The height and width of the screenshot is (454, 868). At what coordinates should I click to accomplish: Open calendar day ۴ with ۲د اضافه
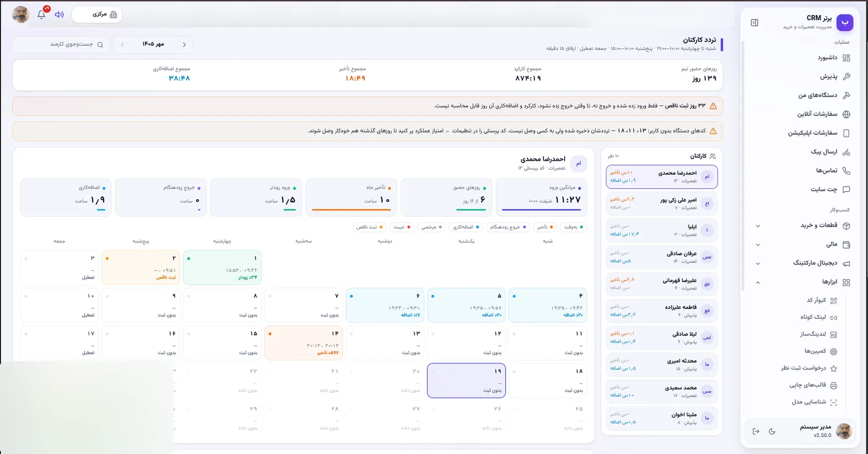[x=548, y=305]
